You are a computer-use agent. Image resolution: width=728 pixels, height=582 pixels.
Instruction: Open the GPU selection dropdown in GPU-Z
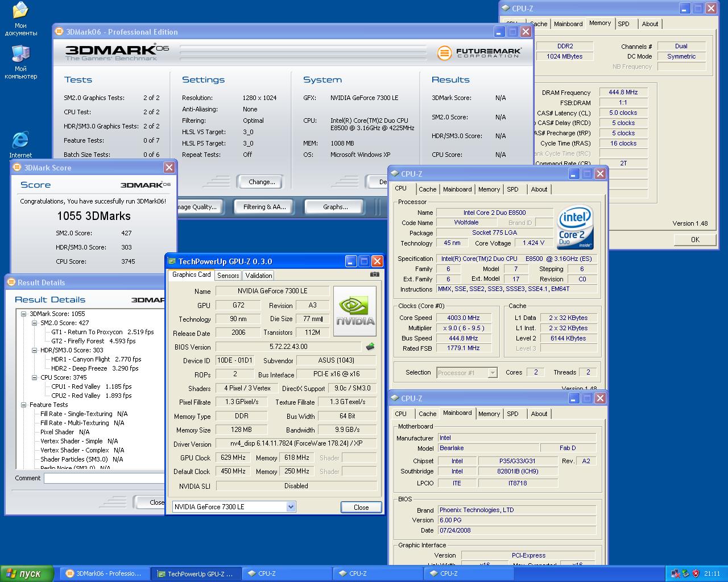click(x=291, y=507)
